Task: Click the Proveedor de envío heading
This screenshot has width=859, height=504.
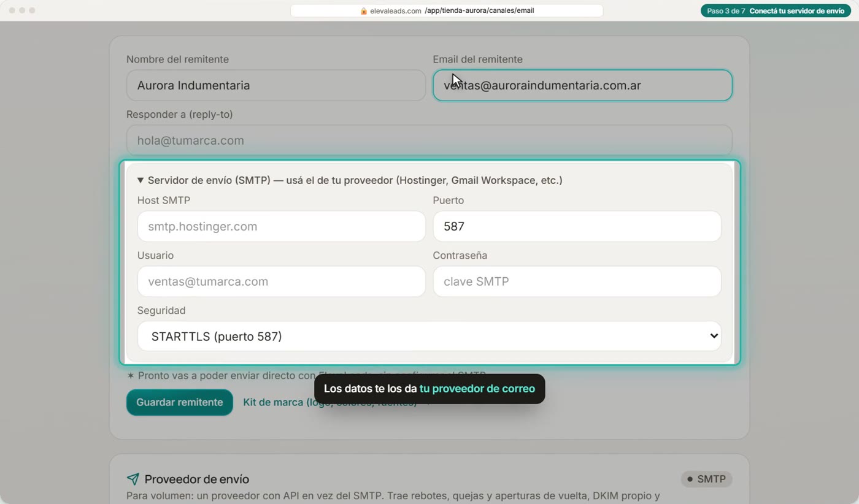Action: tap(197, 479)
